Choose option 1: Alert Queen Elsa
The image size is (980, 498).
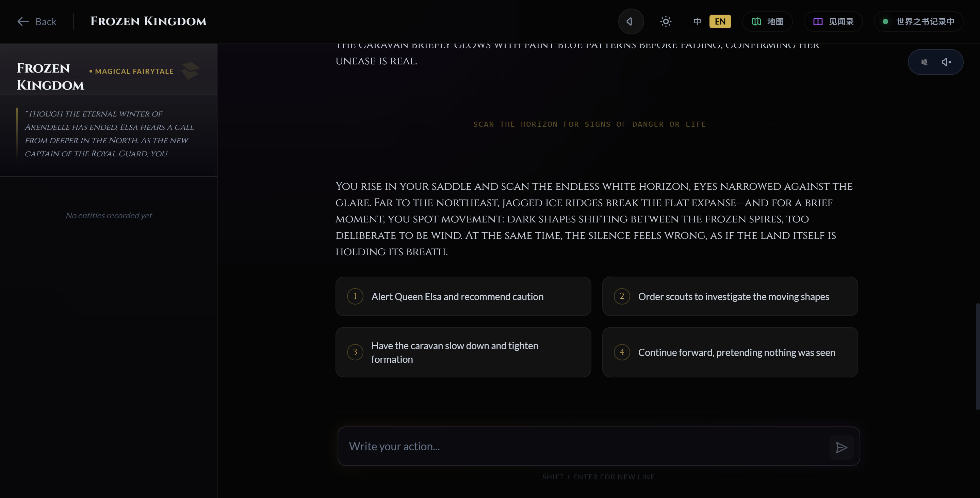tap(463, 296)
